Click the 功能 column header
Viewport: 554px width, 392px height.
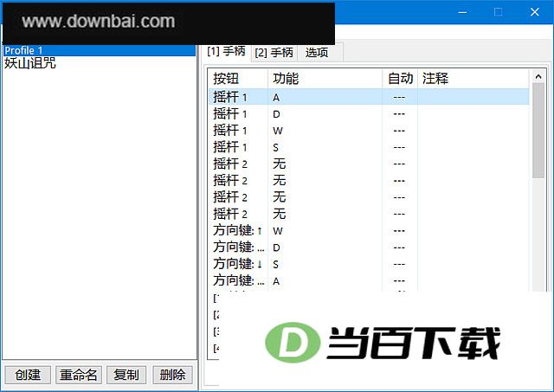pyautogui.click(x=325, y=79)
